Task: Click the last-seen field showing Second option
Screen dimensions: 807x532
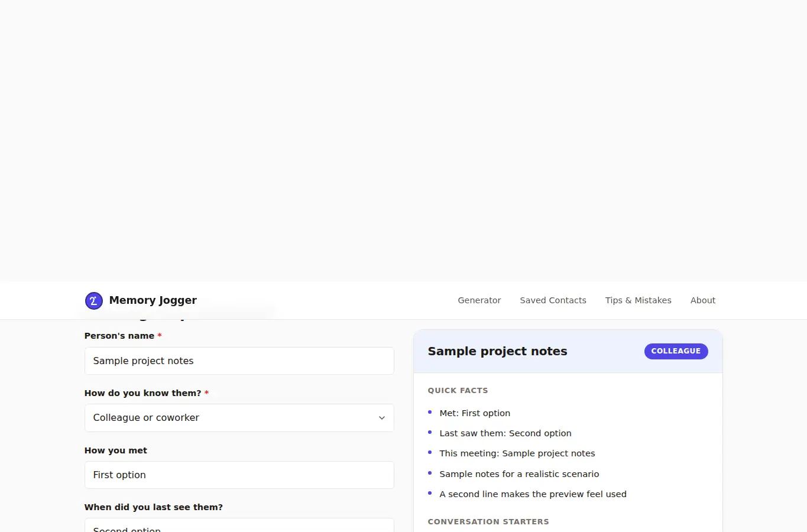Action: [239, 525]
